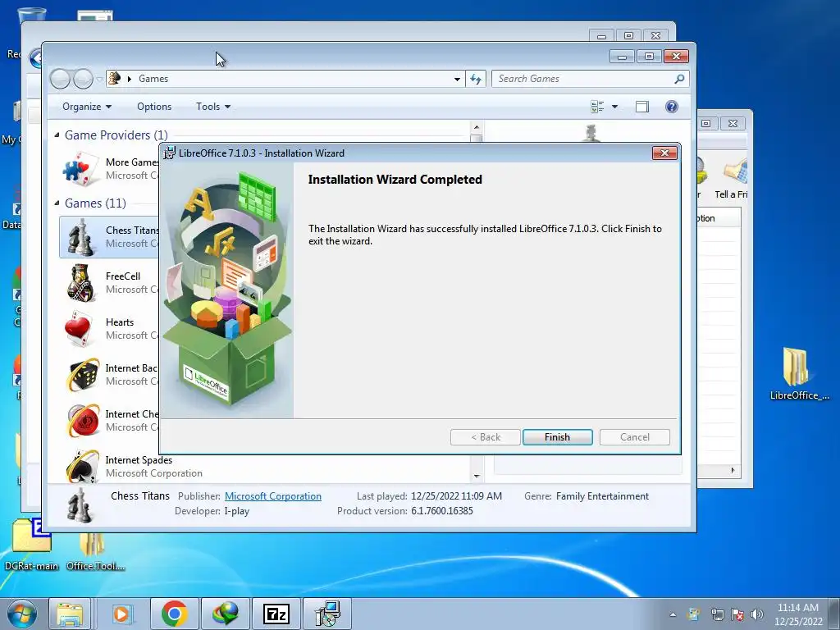Open the Organize menu in Games window
Viewport: 840px width, 630px height.
pos(87,107)
